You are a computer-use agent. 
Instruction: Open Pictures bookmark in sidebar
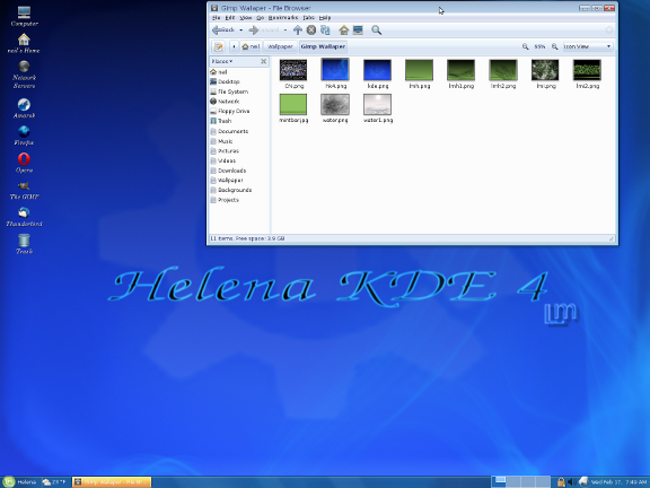(x=239, y=151)
